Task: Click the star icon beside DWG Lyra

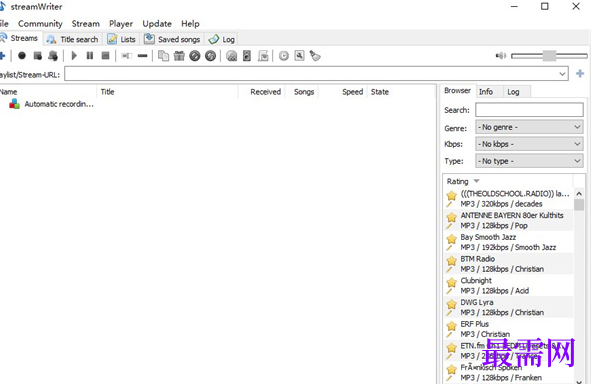Action: point(452,304)
